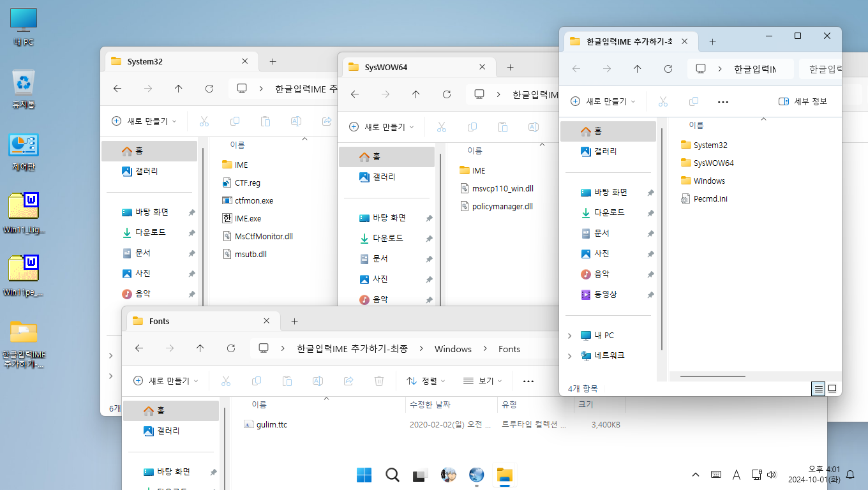Image resolution: width=868 pixels, height=490 pixels.
Task: Show hidden tray icons chevron
Action: 695,475
